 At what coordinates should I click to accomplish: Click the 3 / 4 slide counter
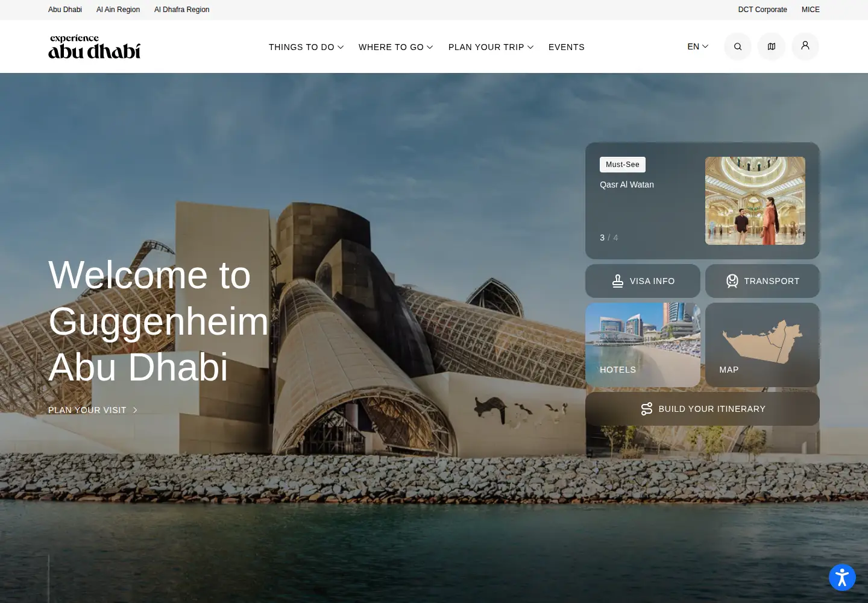coord(609,238)
